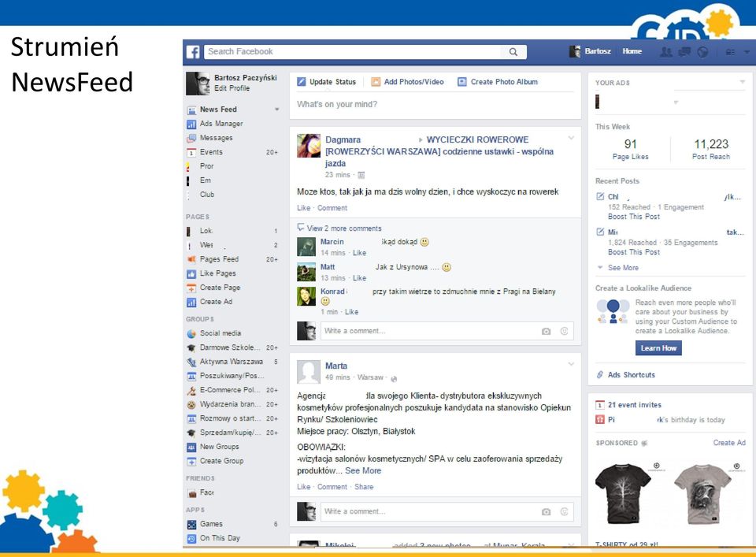The width and height of the screenshot is (756, 557).
Task: Open Your Ads panel dropdown arrow
Action: tap(742, 82)
